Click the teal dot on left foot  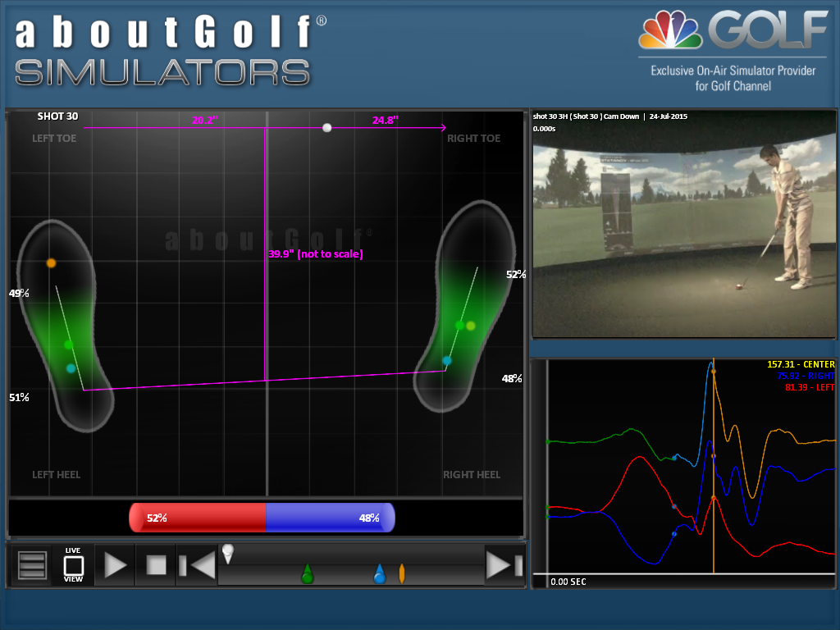click(71, 368)
